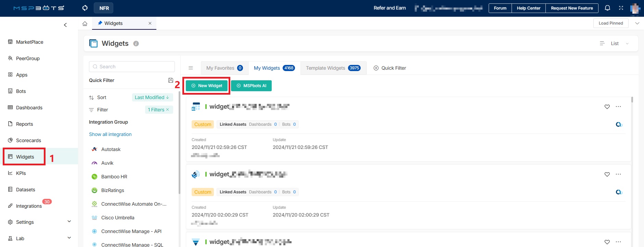Click the save quick filter icon
Screen dimensions: 644x247
pyautogui.click(x=171, y=80)
